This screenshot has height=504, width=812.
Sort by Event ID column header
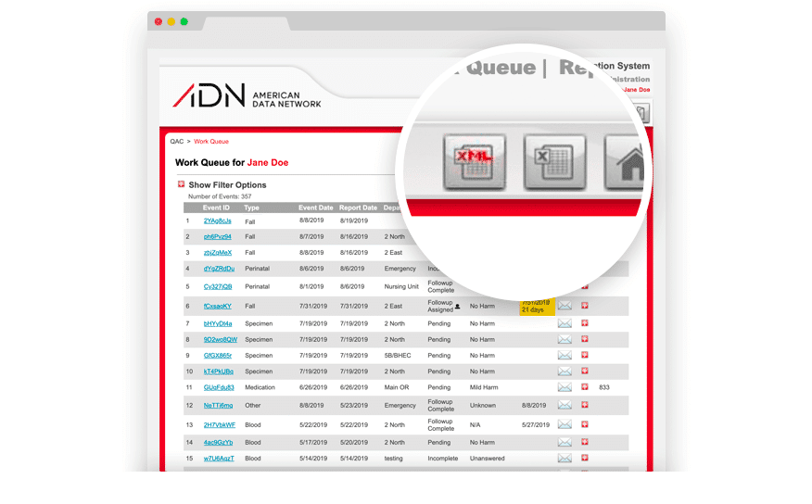tap(216, 208)
